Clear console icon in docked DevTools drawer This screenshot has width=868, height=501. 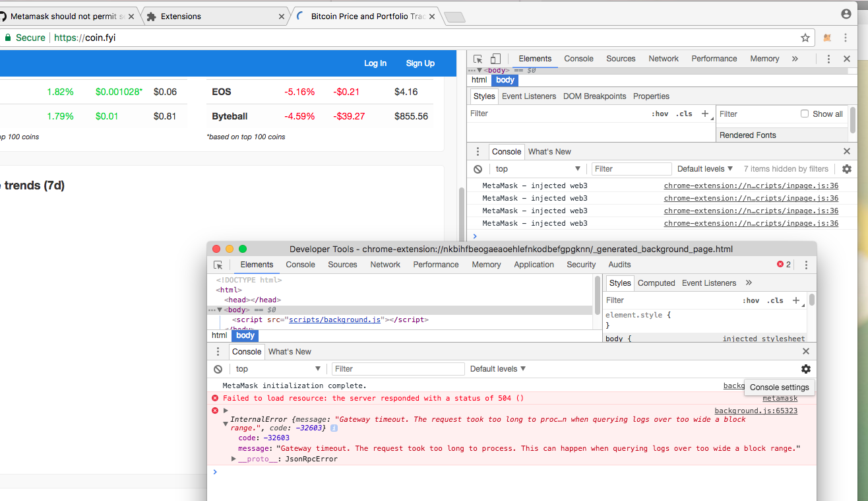(x=478, y=169)
